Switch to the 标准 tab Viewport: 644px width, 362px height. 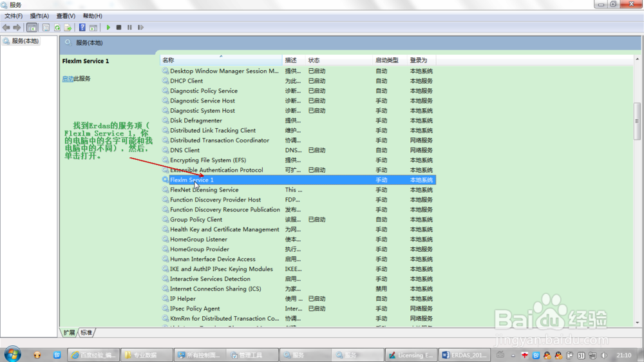coord(86,332)
